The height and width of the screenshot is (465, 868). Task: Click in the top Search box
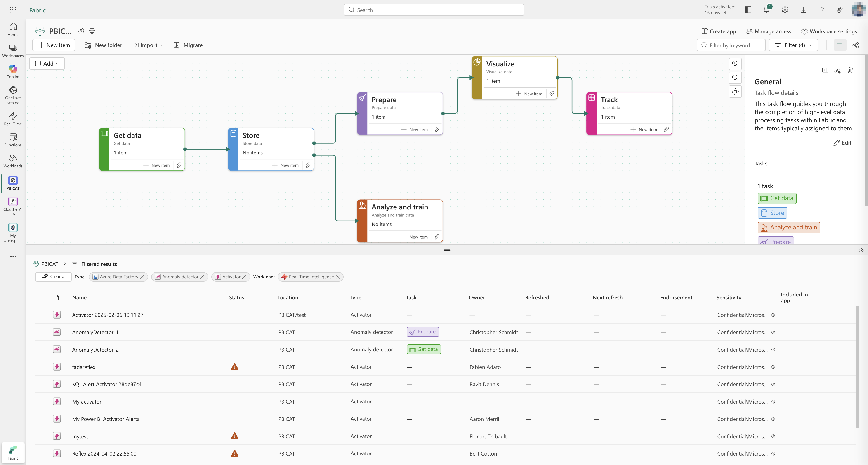[x=434, y=10]
